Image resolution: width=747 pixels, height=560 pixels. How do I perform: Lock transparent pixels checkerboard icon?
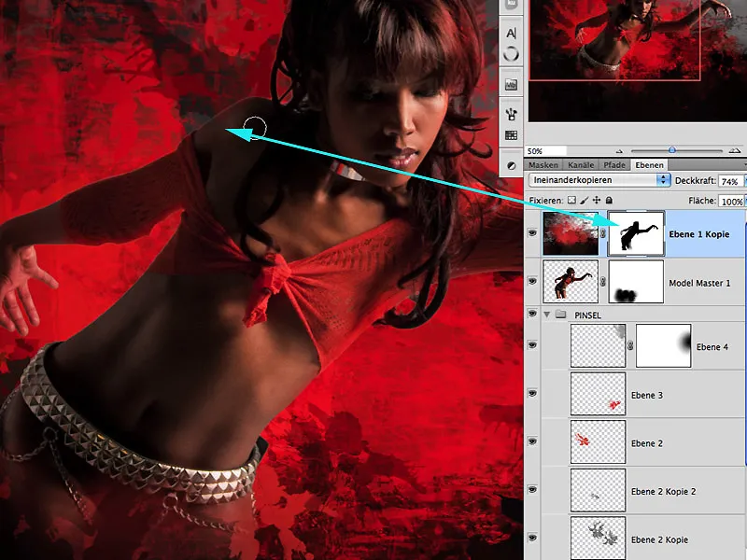[x=571, y=201]
